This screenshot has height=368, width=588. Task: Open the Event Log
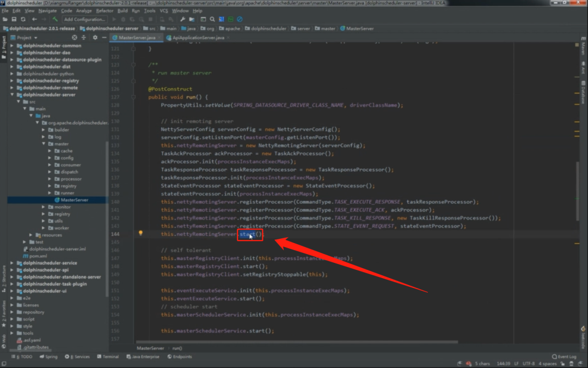(x=564, y=357)
